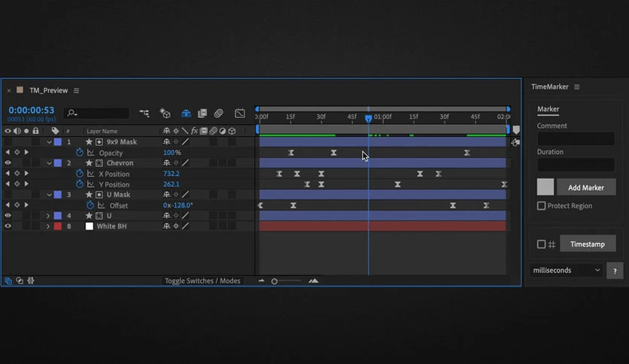Collapse the U Mask layer
The height and width of the screenshot is (364, 629).
pyautogui.click(x=49, y=195)
